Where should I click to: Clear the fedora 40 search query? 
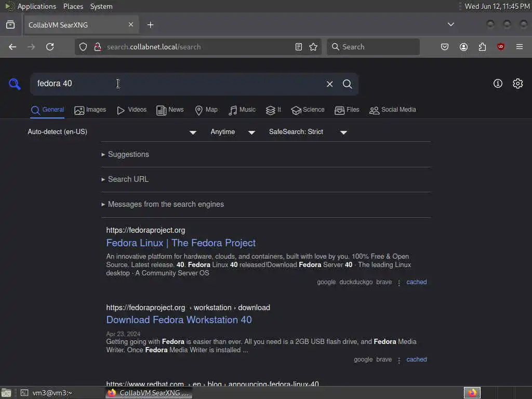(x=329, y=84)
